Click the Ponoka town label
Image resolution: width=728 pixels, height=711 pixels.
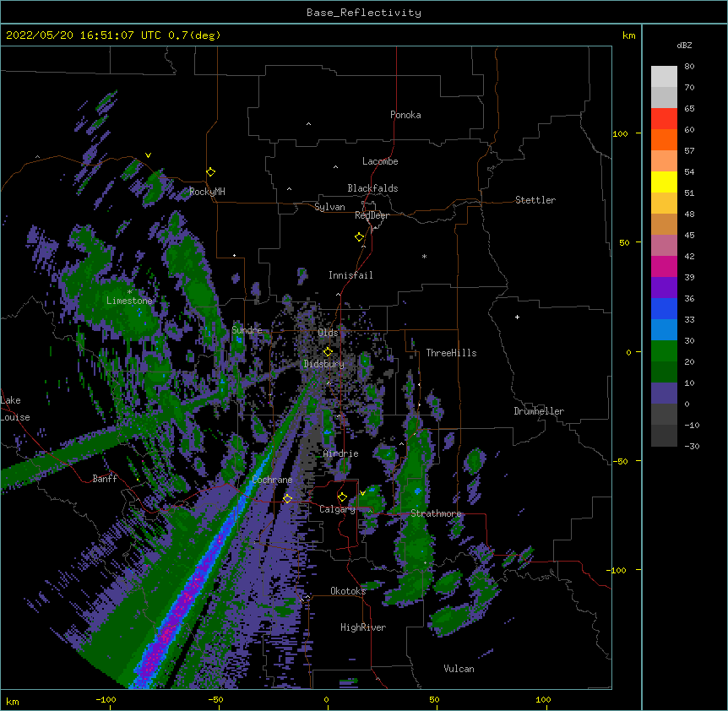pos(405,115)
